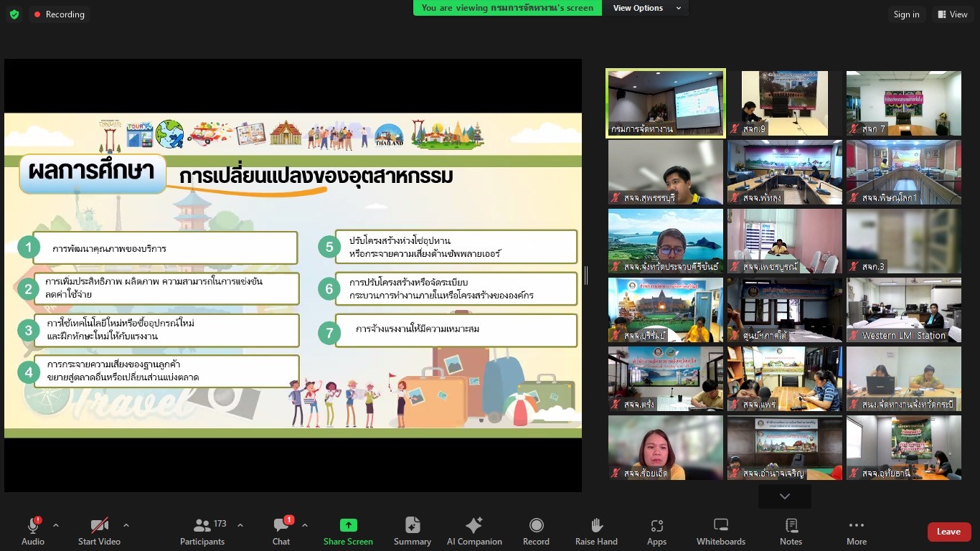980x551 pixels.
Task: Start screen sharing with Share Screen
Action: tap(348, 531)
